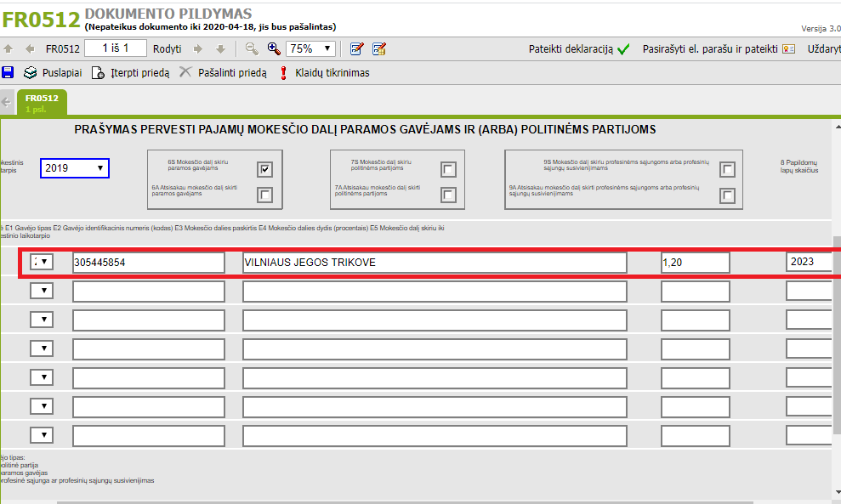Click the up arrow page navigation icon
841x504 pixels.
click(x=8, y=48)
